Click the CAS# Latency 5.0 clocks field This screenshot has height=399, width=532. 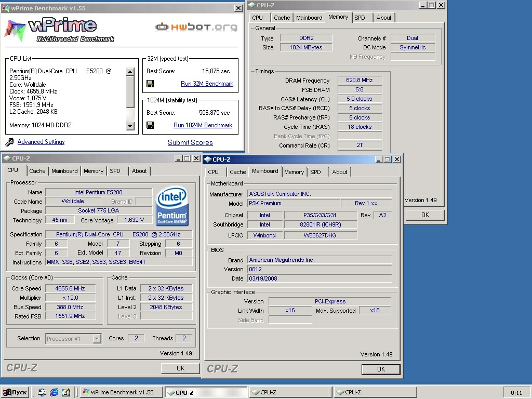[x=360, y=99]
